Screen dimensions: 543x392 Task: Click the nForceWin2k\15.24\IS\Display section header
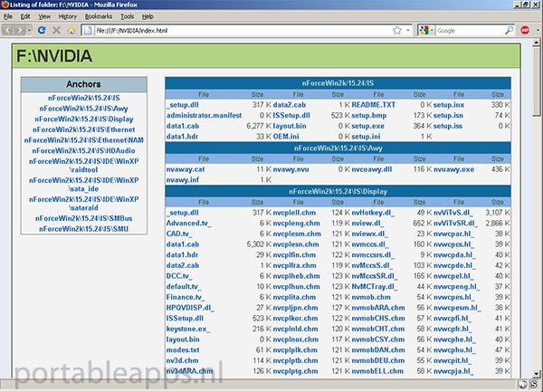tap(338, 192)
